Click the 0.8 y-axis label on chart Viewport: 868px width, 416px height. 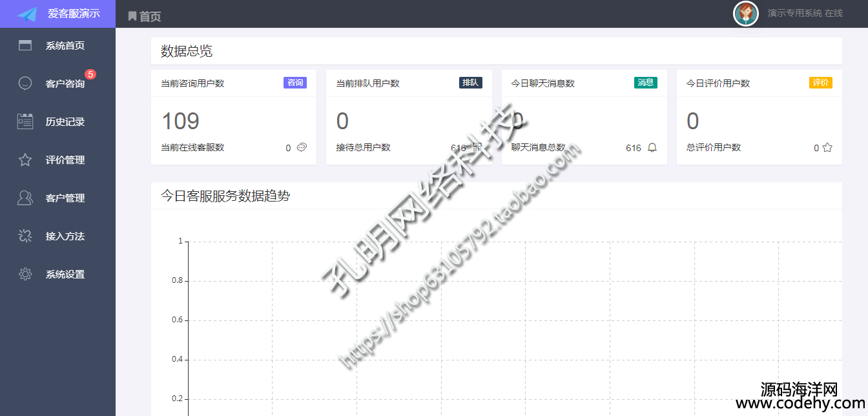point(176,281)
